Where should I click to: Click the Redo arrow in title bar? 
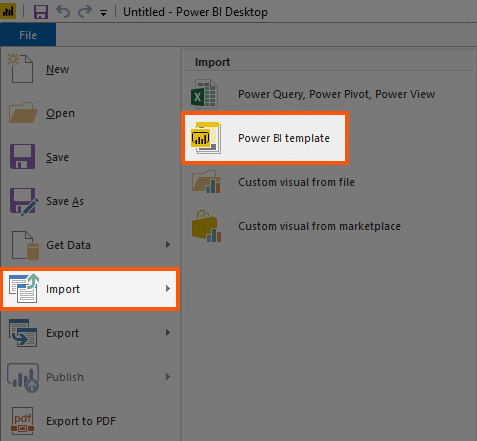pyautogui.click(x=85, y=11)
